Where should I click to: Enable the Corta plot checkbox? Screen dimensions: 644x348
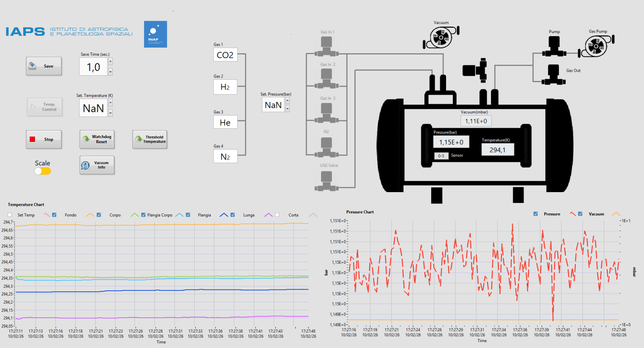tap(278, 215)
